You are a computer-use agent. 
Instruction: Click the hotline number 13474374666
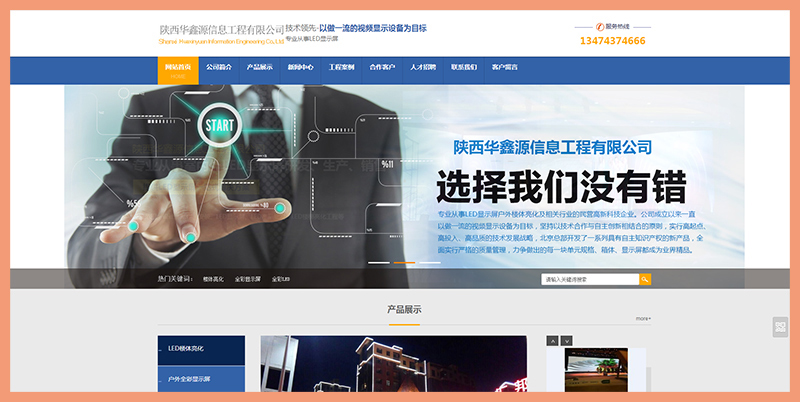pyautogui.click(x=612, y=41)
